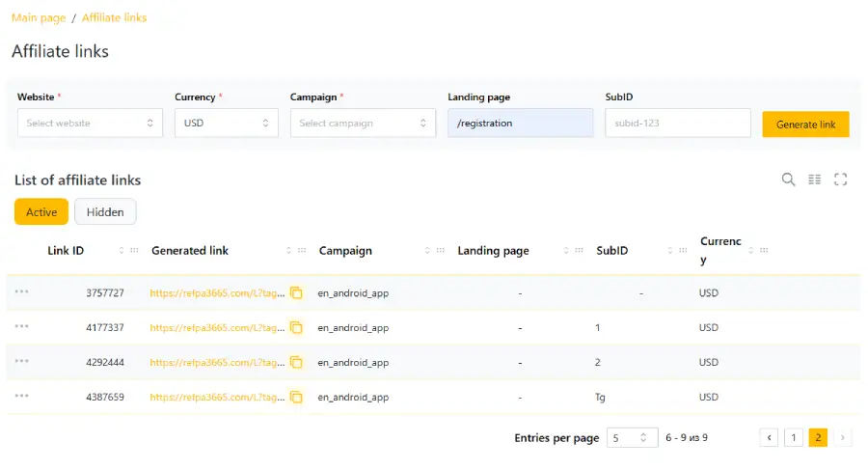
Task: Open row actions menu for link 3757727
Action: point(21,291)
